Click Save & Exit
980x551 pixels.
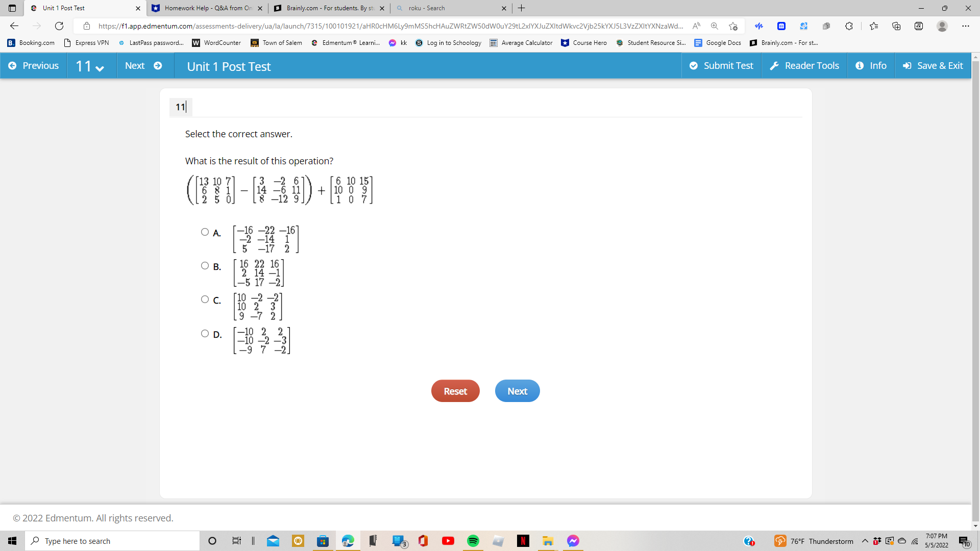[x=933, y=65]
